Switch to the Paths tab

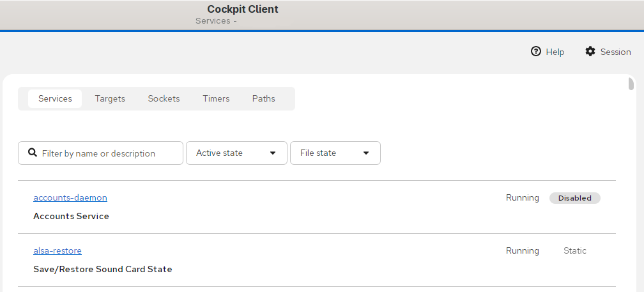264,98
